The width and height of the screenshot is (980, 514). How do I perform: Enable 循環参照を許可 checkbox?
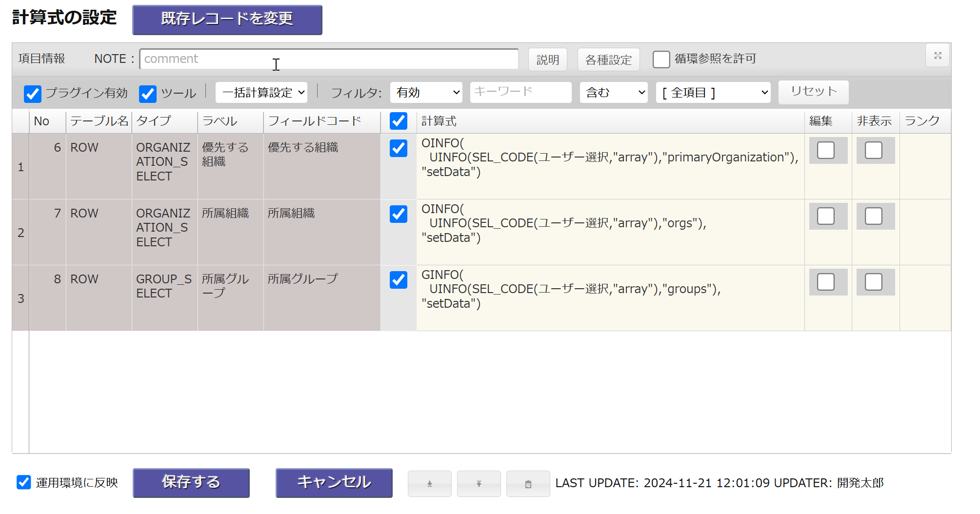[x=661, y=59]
